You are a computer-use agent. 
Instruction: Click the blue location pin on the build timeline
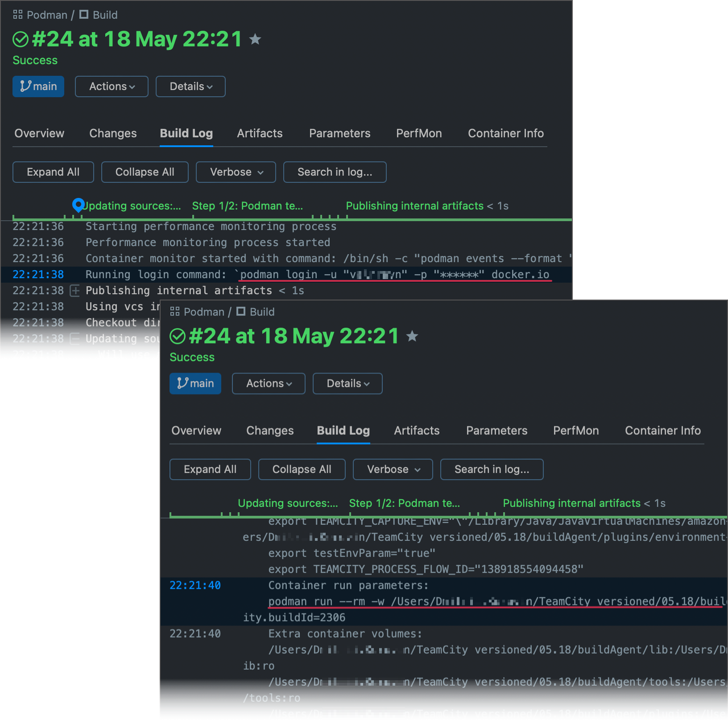pos(79,205)
